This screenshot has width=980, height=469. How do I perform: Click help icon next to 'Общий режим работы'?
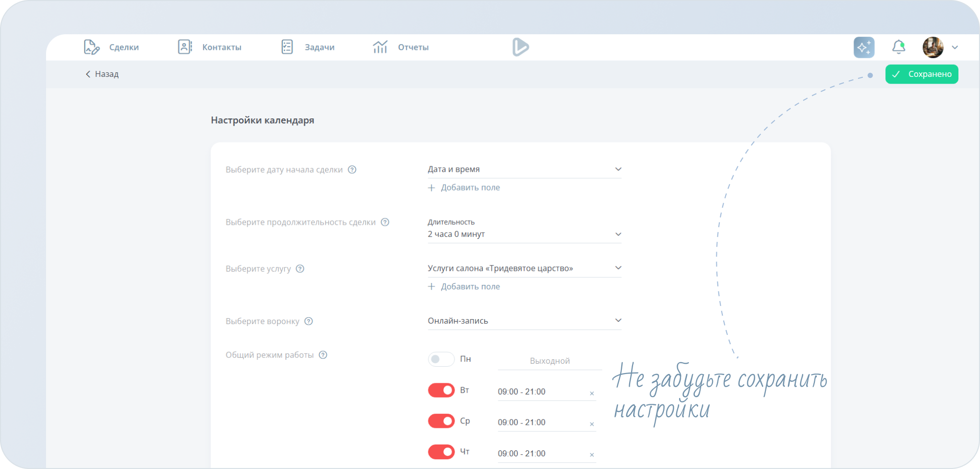(323, 355)
